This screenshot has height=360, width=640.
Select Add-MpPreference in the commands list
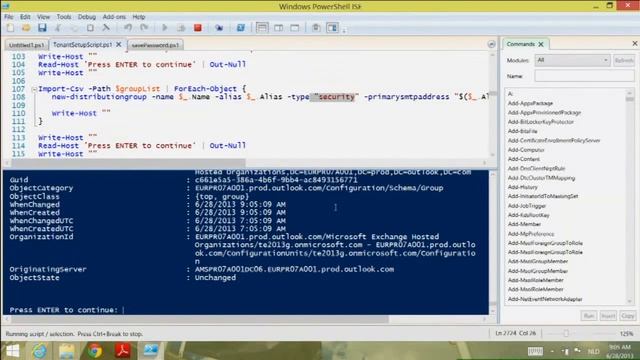531,234
